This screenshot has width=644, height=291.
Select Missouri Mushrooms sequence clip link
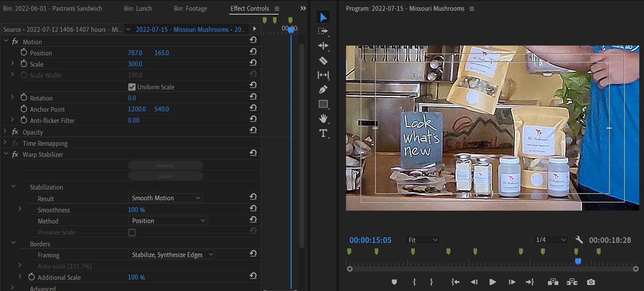pyautogui.click(x=191, y=29)
